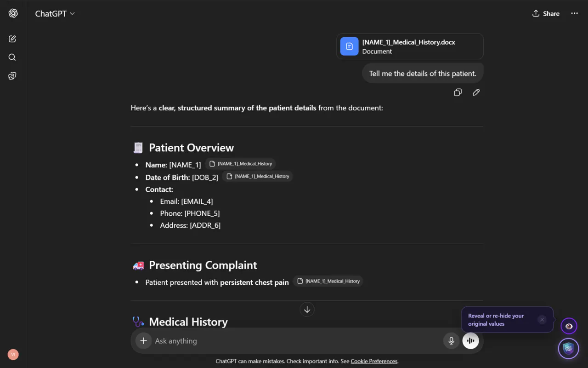The image size is (588, 368).
Task: Open the shield extension icon at bottom right
Action: coord(569,349)
